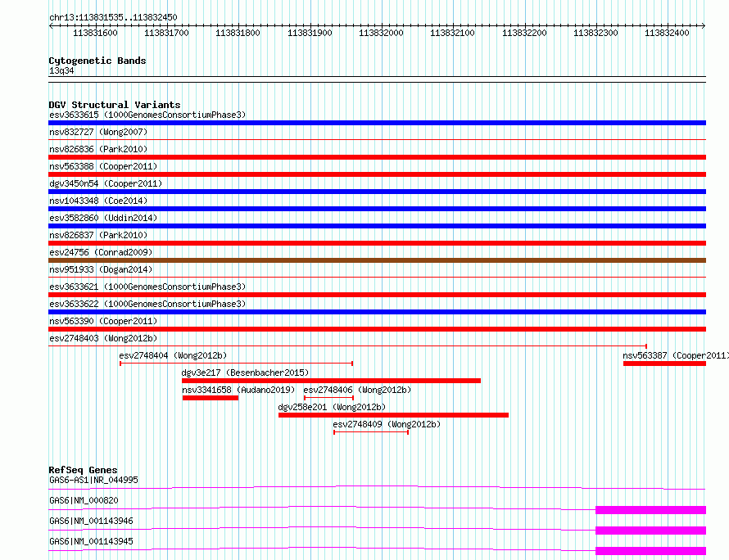This screenshot has width=729, height=560.
Task: Click dgv3e217 (Besenbacher2015) red bar
Action: pos(331,381)
